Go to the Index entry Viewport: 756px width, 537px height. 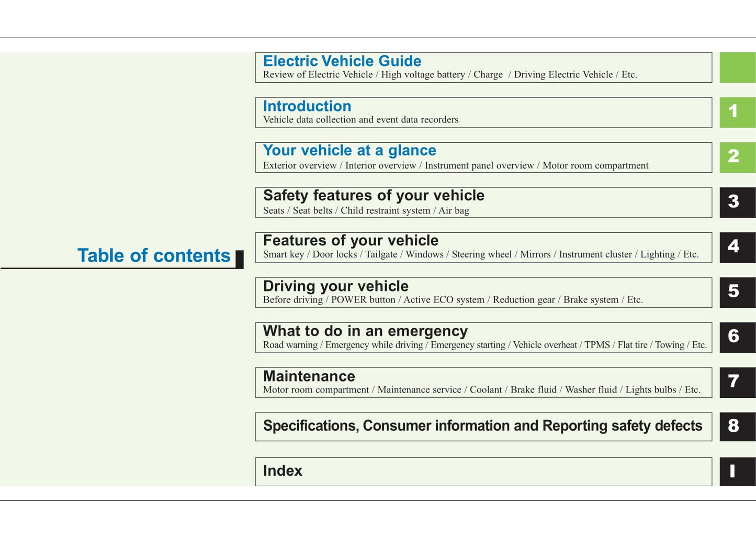(283, 471)
